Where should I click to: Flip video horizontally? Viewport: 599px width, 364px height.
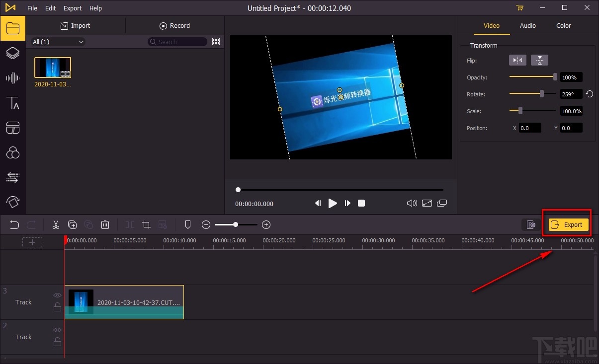click(518, 60)
